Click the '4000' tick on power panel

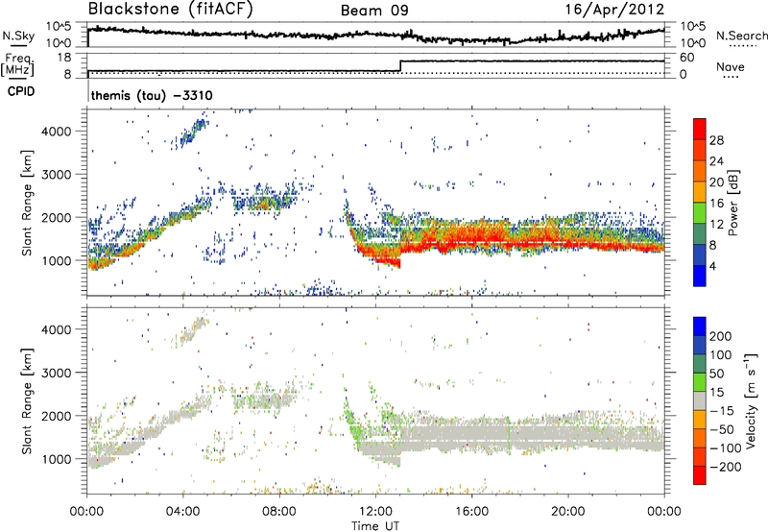coord(56,132)
